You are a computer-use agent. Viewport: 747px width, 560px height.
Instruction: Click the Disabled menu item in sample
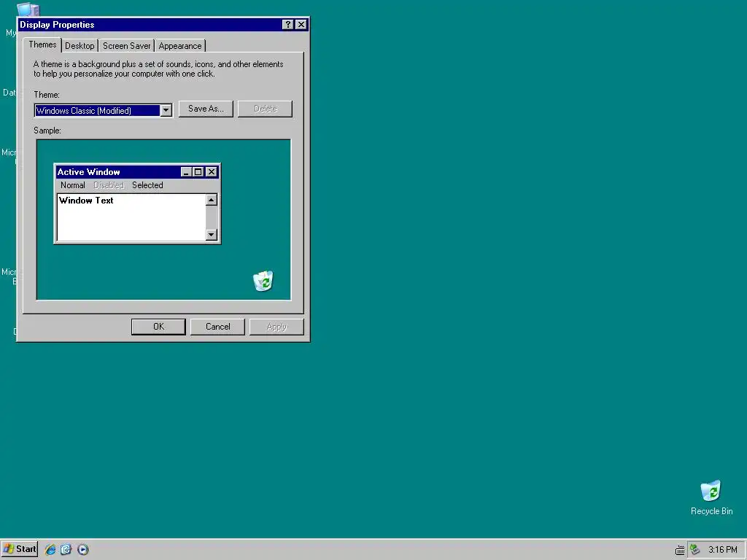tap(109, 185)
